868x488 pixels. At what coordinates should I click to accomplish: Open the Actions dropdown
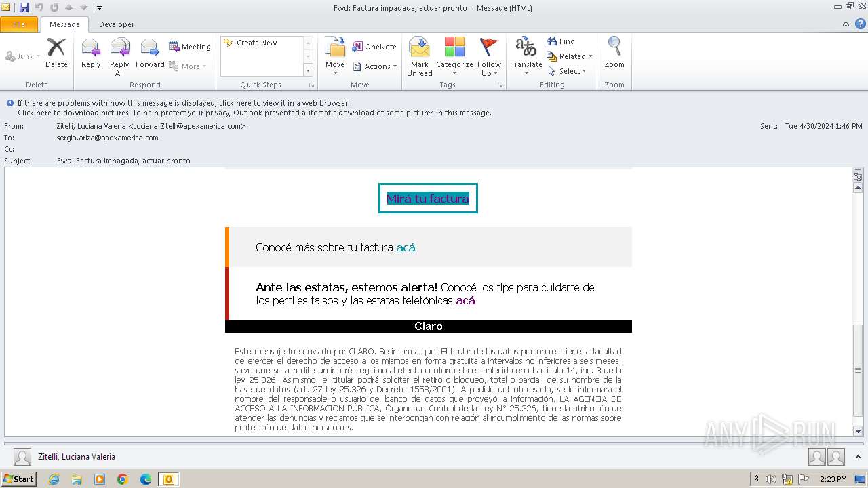pos(374,66)
